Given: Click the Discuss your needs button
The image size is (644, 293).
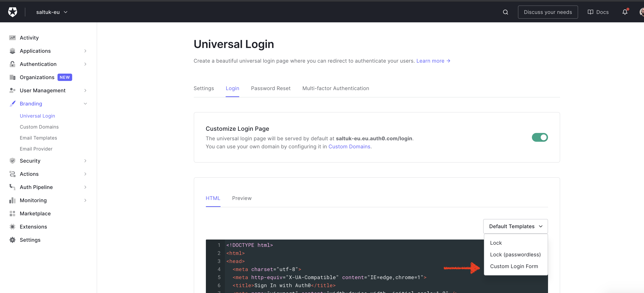Looking at the screenshot, I should click(548, 12).
